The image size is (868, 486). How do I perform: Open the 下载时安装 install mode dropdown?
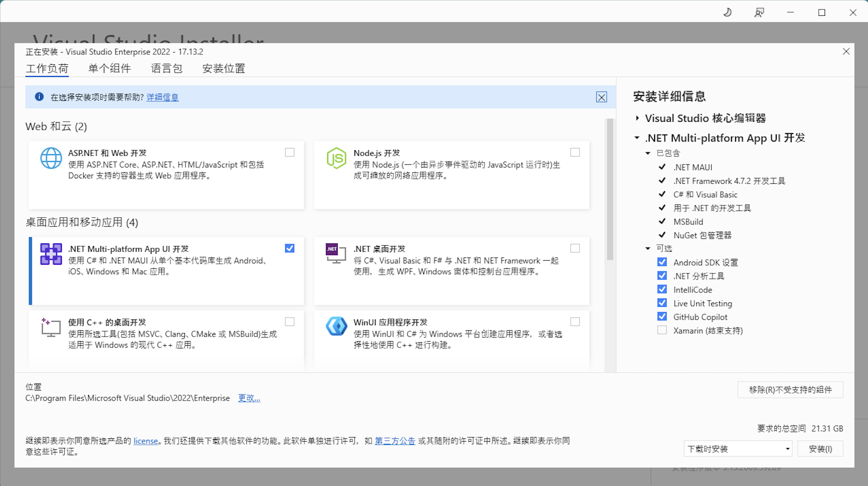738,449
